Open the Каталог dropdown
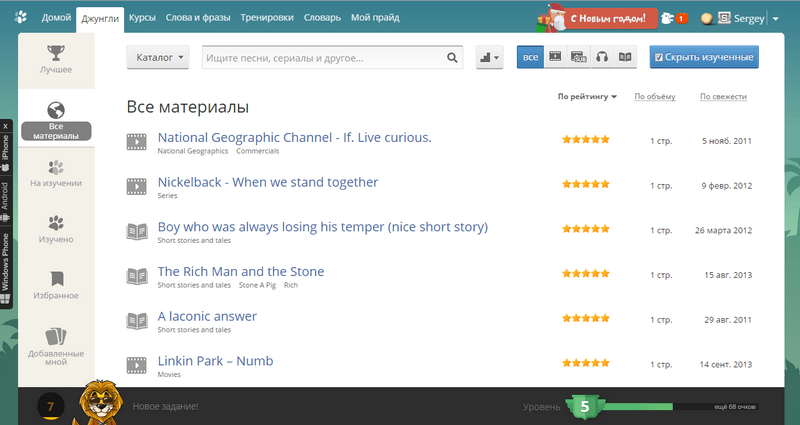Viewport: 800px width, 425px height. tap(158, 57)
